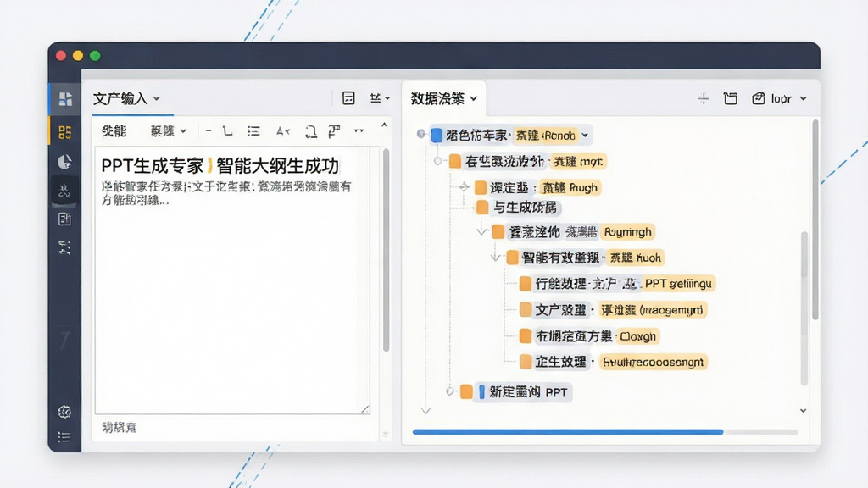Click the folder icon next to the plus
868x488 pixels.
point(730,98)
